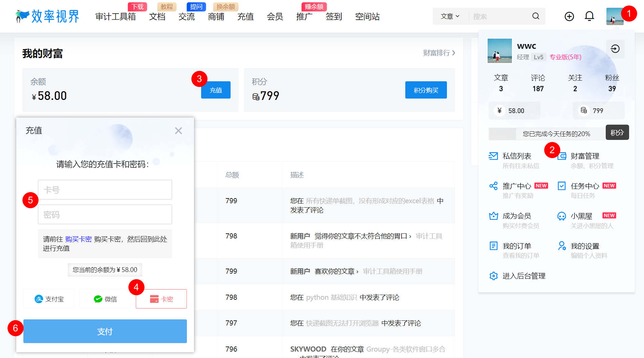This screenshot has width=644, height=358.
Task: Open user avatar menu in header
Action: pyautogui.click(x=614, y=17)
